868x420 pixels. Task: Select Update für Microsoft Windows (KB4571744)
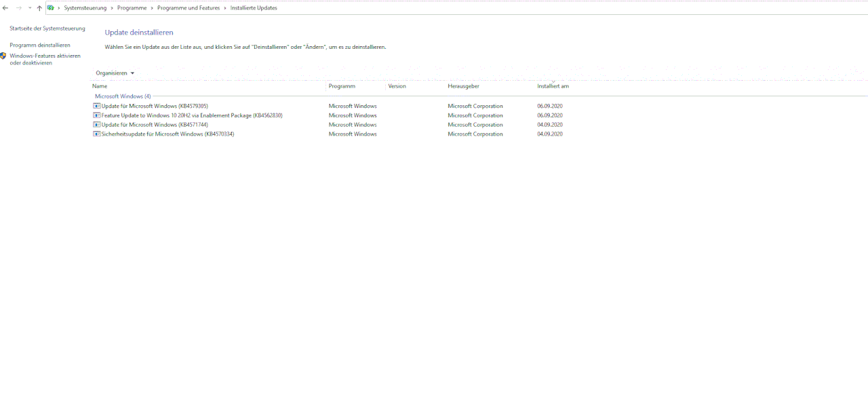point(155,125)
